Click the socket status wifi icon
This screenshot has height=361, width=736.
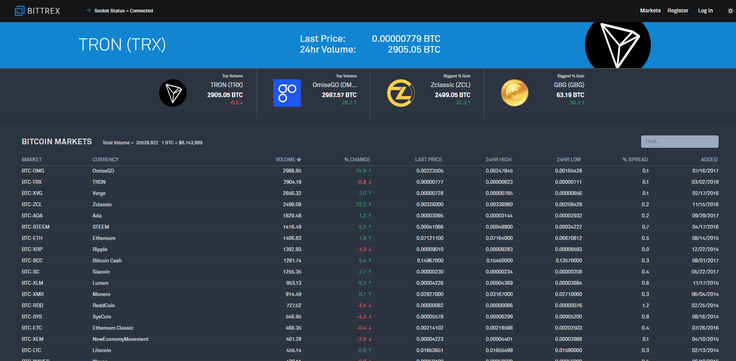coord(89,11)
